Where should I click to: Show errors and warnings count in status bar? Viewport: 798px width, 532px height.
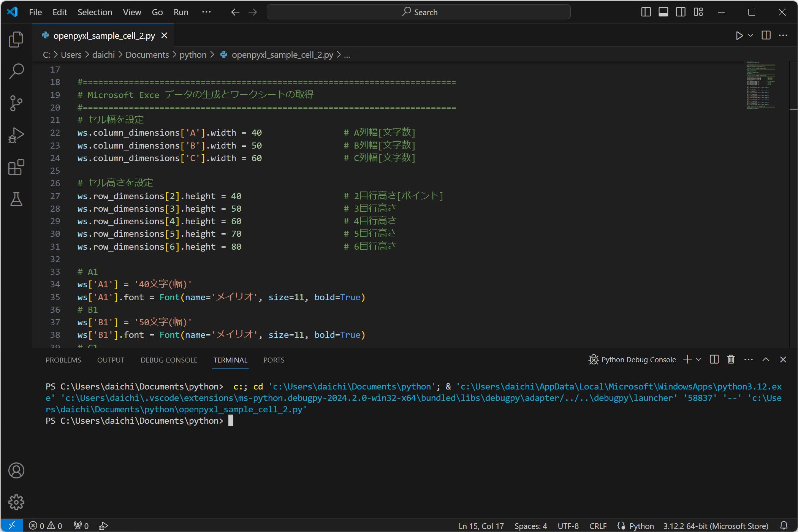pos(46,526)
